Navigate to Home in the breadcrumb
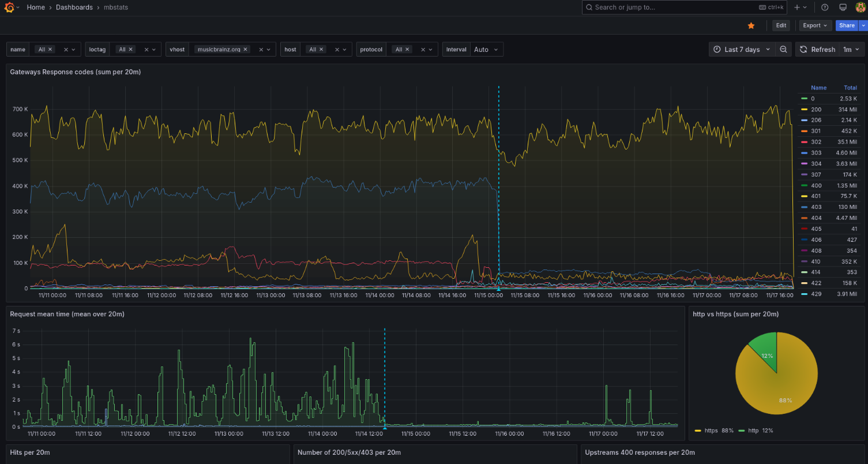The height and width of the screenshot is (464, 868). (36, 8)
